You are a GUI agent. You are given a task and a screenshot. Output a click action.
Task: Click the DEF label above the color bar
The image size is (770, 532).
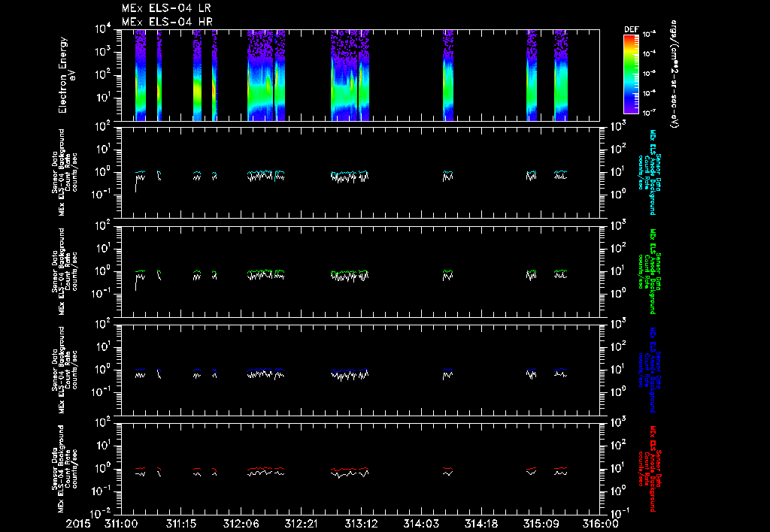coord(631,29)
